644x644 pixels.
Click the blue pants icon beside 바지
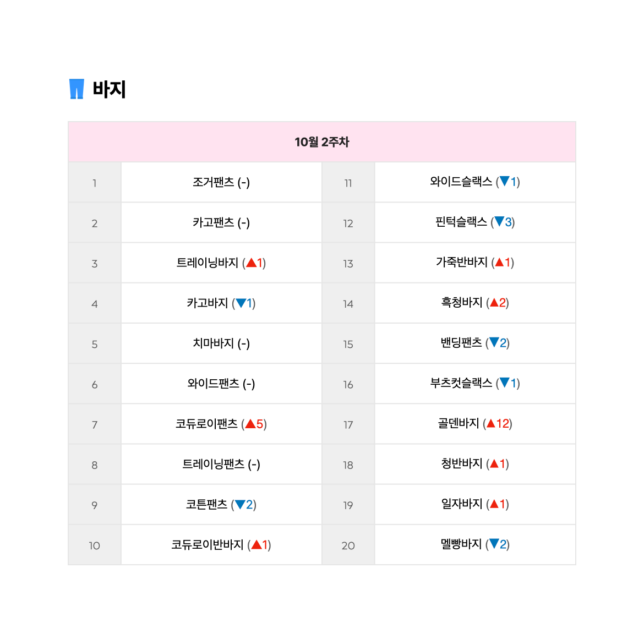click(x=77, y=89)
